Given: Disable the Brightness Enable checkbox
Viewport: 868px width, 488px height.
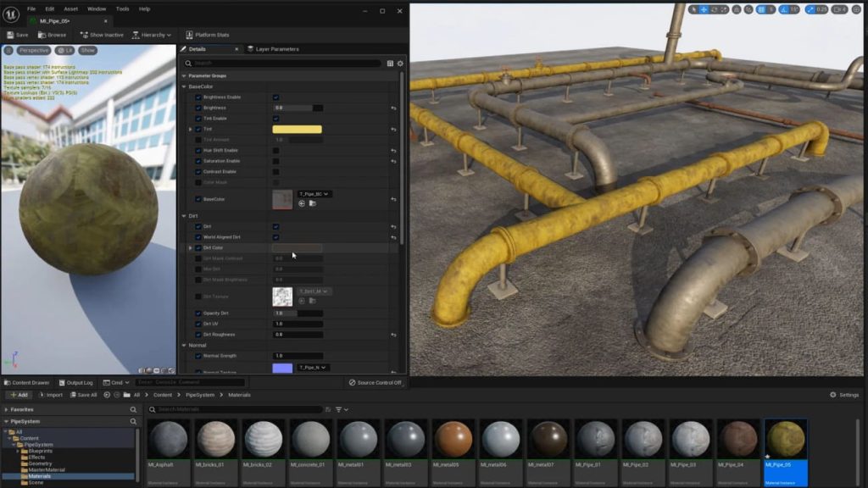Looking at the screenshot, I should tap(274, 97).
